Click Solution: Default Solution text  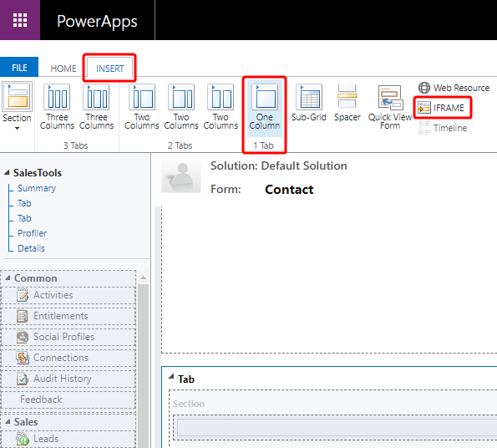pos(279,165)
